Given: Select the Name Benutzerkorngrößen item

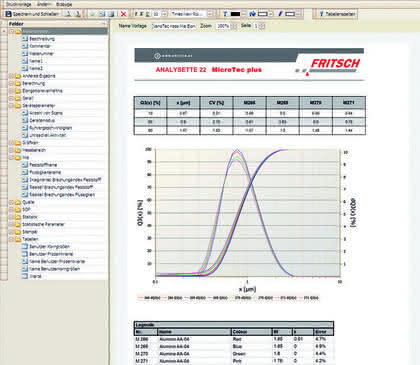Looking at the screenshot, I should pyautogui.click(x=55, y=269).
